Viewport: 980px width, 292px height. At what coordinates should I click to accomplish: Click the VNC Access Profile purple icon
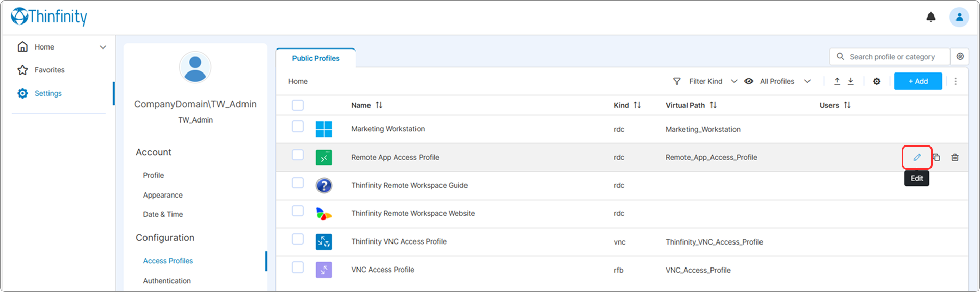click(x=324, y=270)
